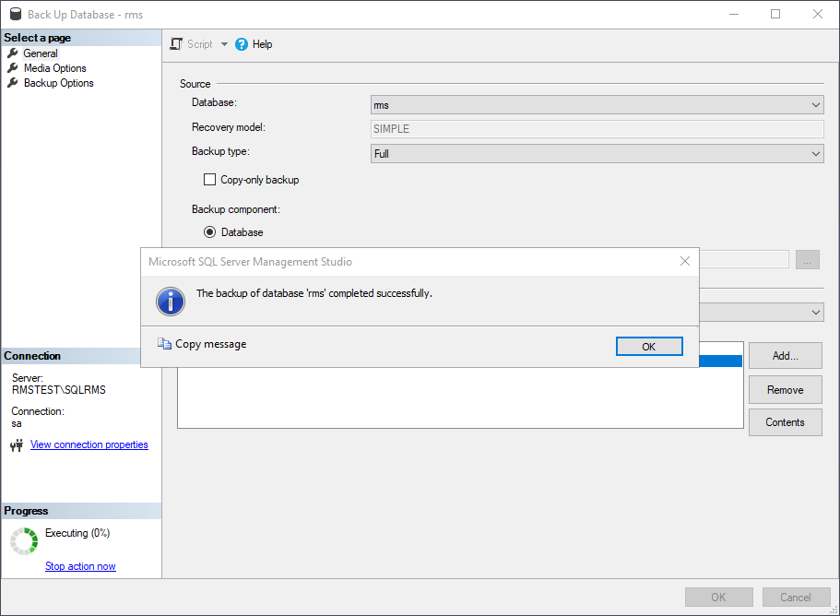Viewport: 840px width, 616px height.
Task: Open the General page
Action: pos(41,53)
